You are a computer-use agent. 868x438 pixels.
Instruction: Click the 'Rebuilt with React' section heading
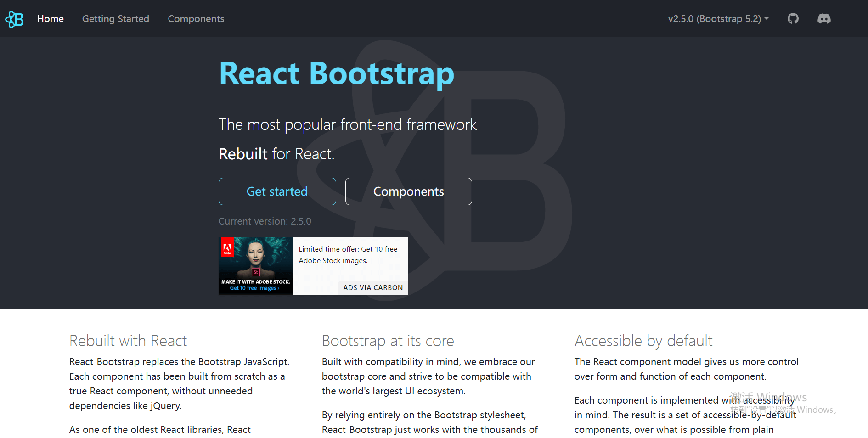[x=128, y=341]
